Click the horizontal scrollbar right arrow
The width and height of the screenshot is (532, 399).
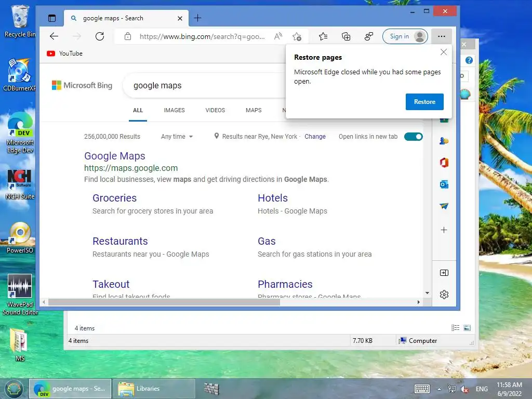click(x=418, y=302)
